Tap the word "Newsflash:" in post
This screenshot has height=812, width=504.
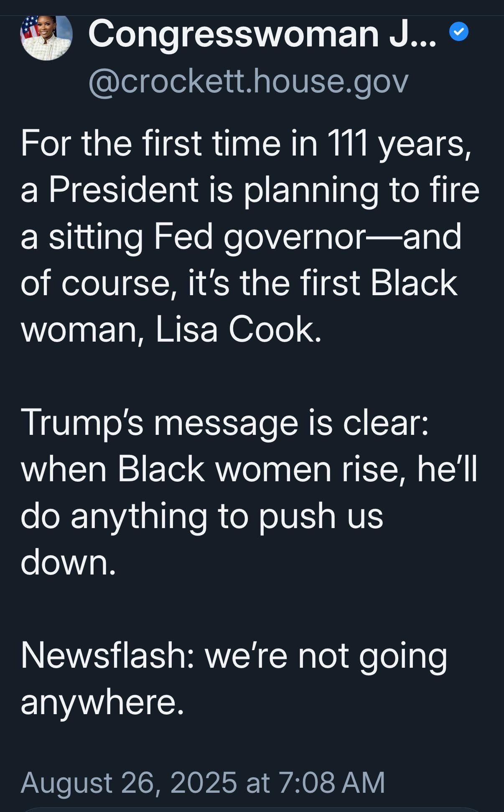(x=107, y=655)
